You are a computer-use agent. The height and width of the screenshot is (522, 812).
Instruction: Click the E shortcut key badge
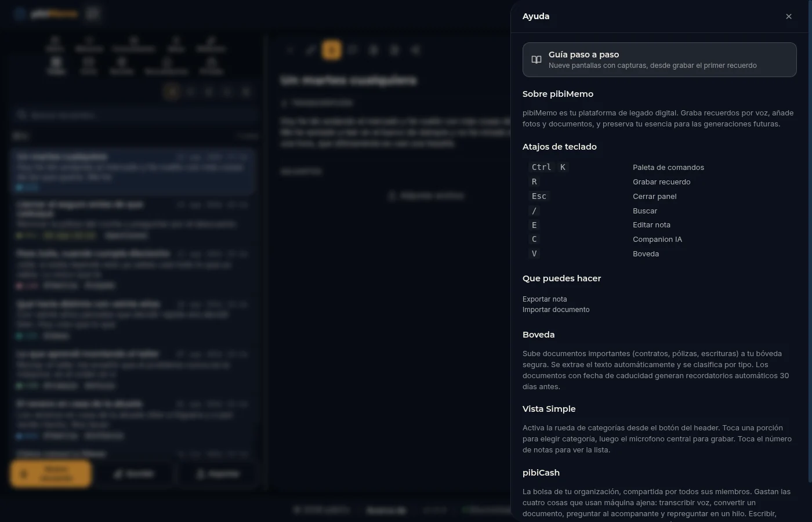pos(534,225)
